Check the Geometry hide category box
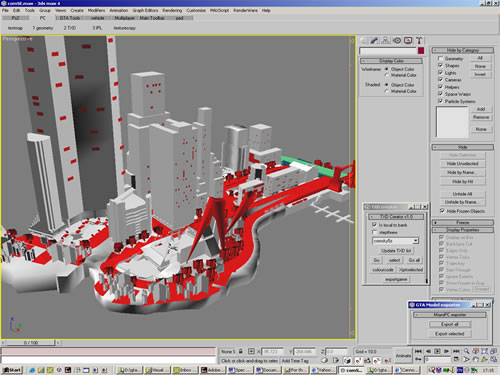This screenshot has height=375, width=500. [440, 58]
